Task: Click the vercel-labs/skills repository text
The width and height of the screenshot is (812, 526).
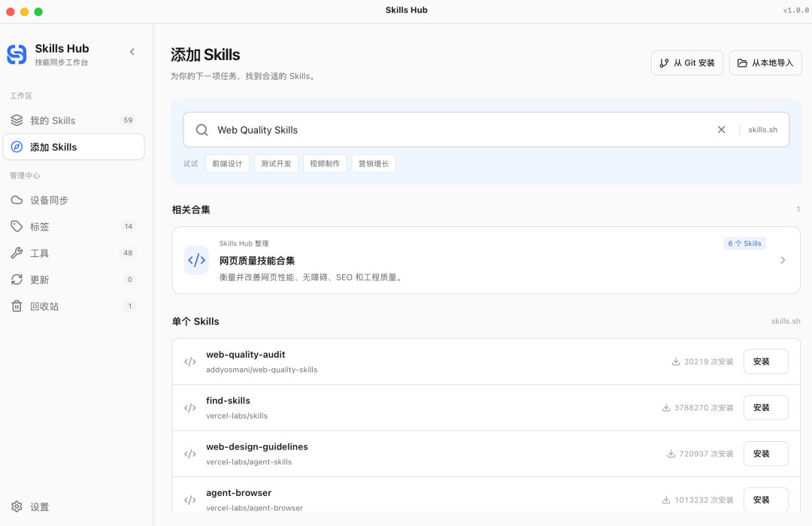Action: point(237,416)
